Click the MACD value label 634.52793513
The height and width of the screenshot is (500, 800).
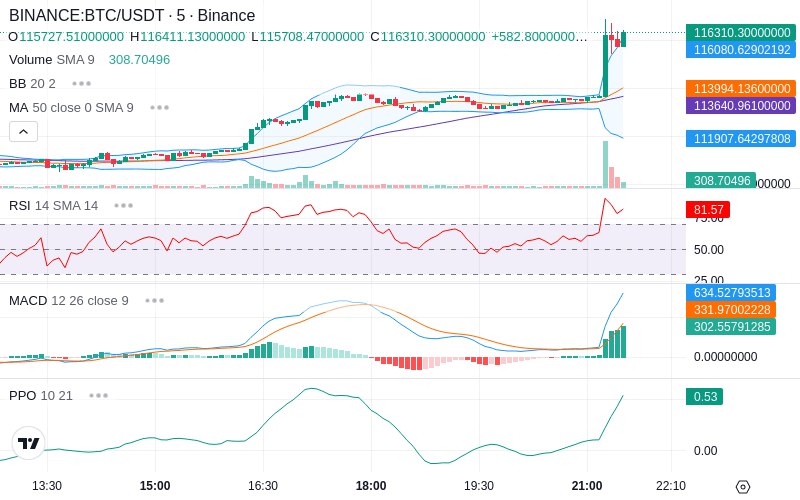click(731, 293)
